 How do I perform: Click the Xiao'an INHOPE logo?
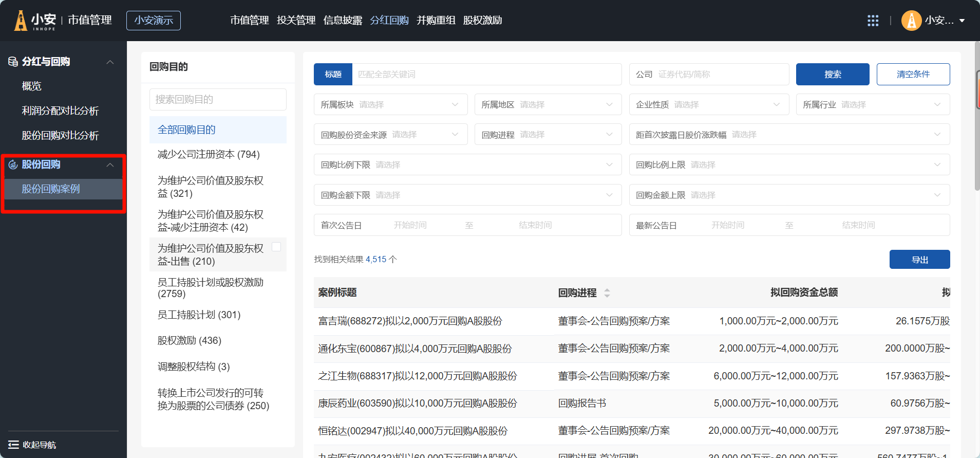(35, 21)
